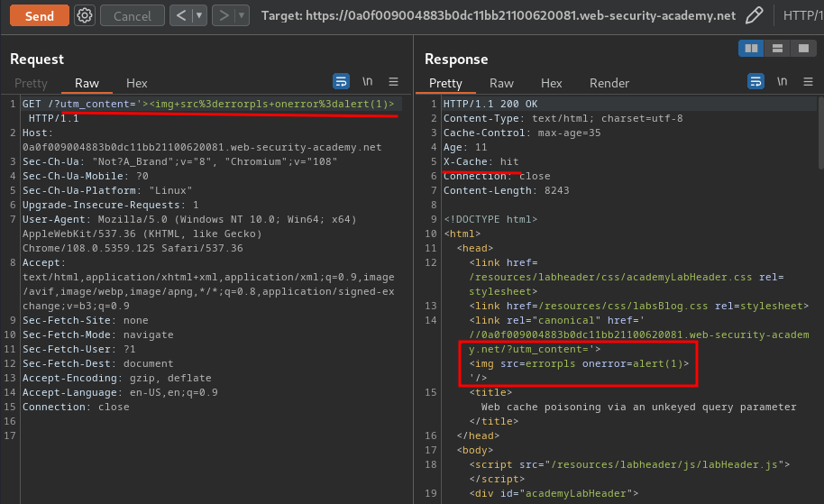The height and width of the screenshot is (504, 824).
Task: Click the Accept-Encoding: gzip, deflate line
Action: click(x=116, y=378)
